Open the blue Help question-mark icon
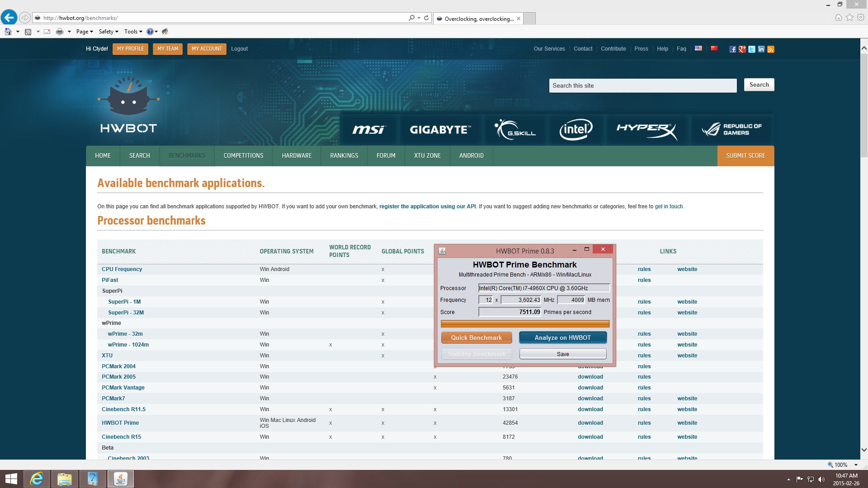The image size is (868, 488). tap(150, 32)
